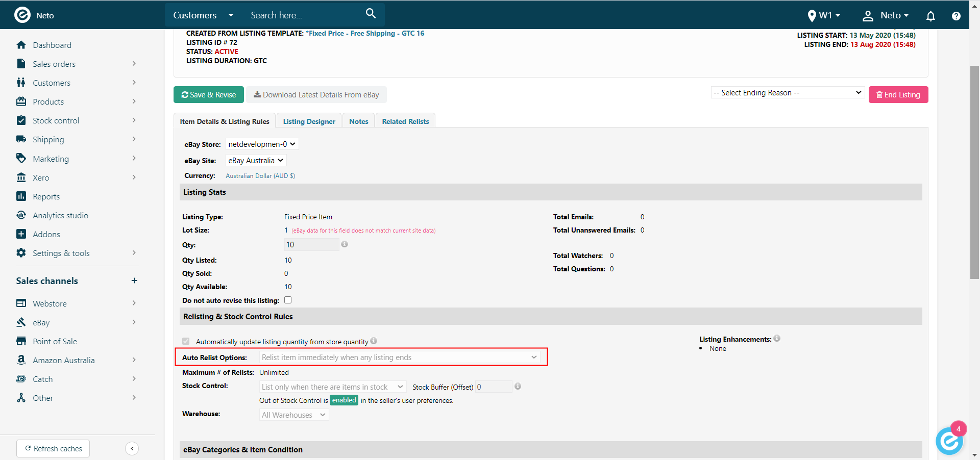Screen dimensions: 980x460
Task: Open the chat widget bubble
Action: coord(949,441)
